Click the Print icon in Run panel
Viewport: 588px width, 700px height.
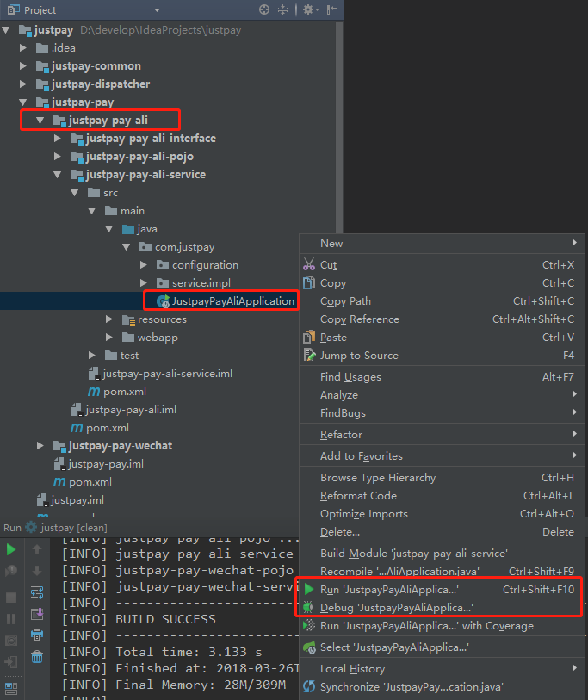point(37,635)
